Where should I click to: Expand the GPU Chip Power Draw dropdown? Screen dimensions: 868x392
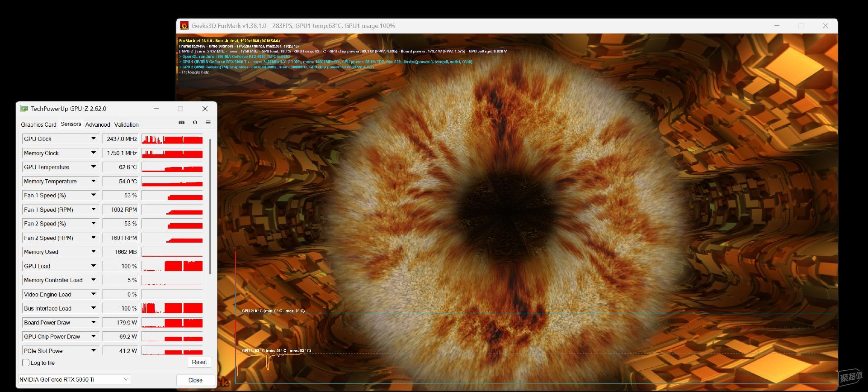94,336
